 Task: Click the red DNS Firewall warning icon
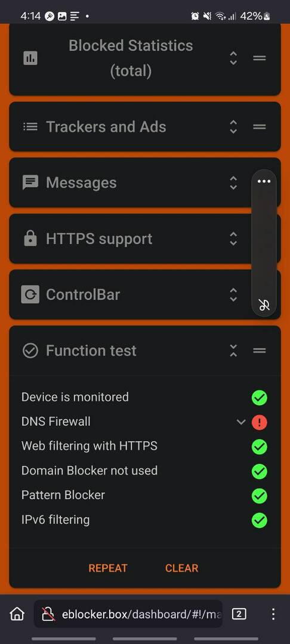259,422
